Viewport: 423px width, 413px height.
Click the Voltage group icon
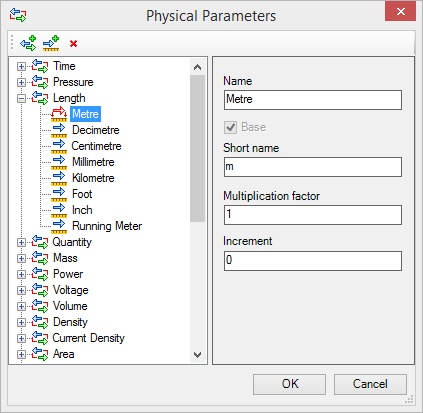coord(40,290)
